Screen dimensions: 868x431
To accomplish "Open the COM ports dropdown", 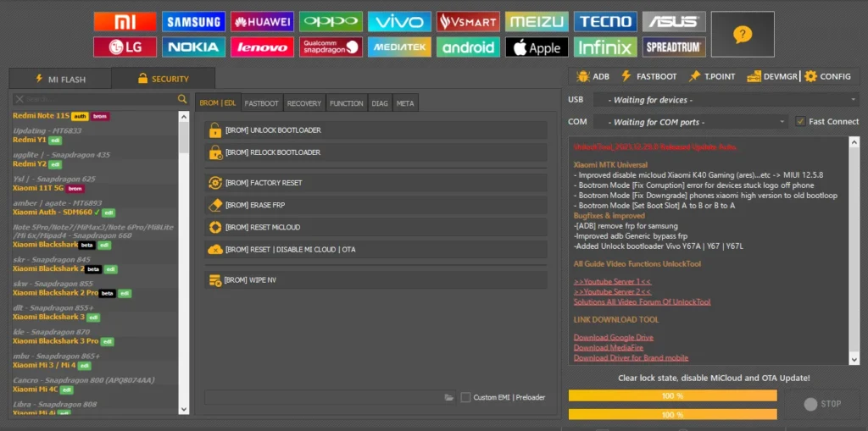I will tap(691, 122).
